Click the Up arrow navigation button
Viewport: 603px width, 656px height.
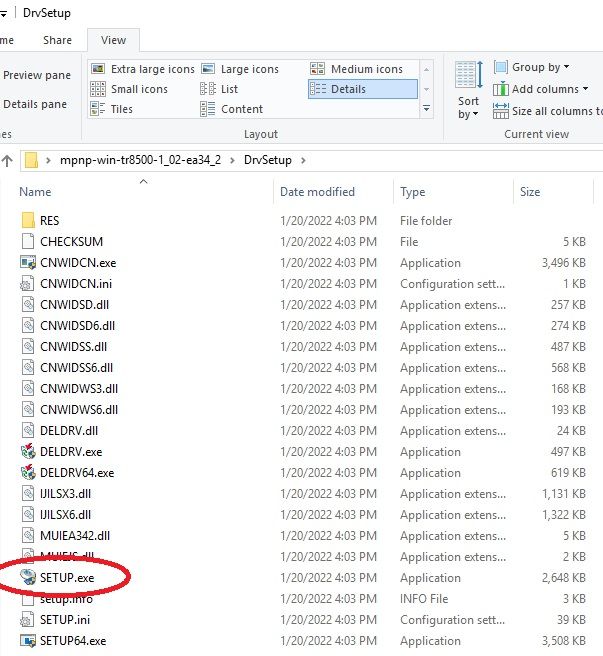[8, 160]
